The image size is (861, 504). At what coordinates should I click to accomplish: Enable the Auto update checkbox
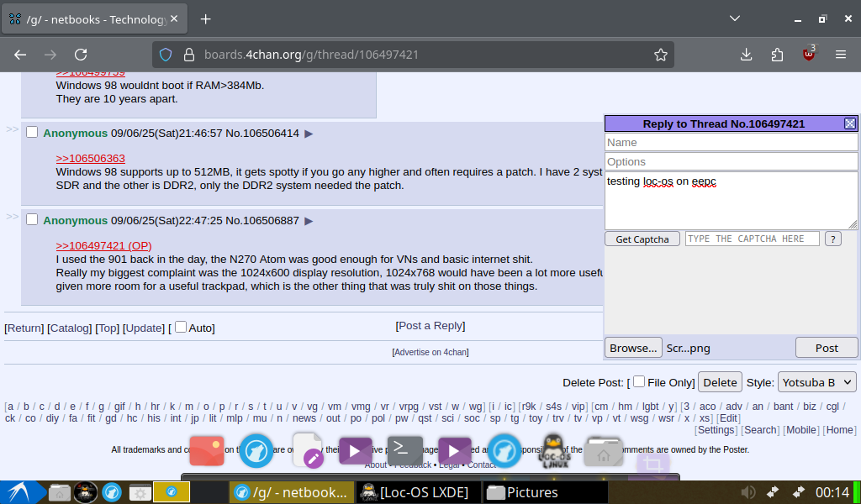[x=181, y=326]
